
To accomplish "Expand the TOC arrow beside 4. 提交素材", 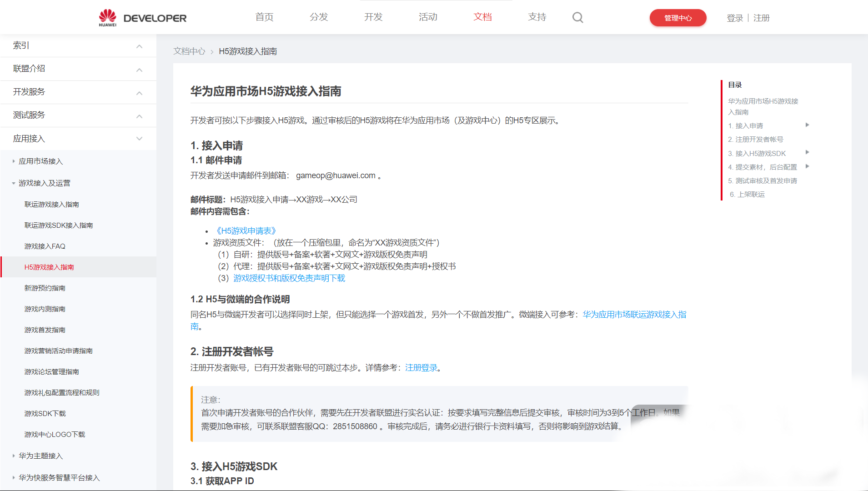I will (x=807, y=166).
